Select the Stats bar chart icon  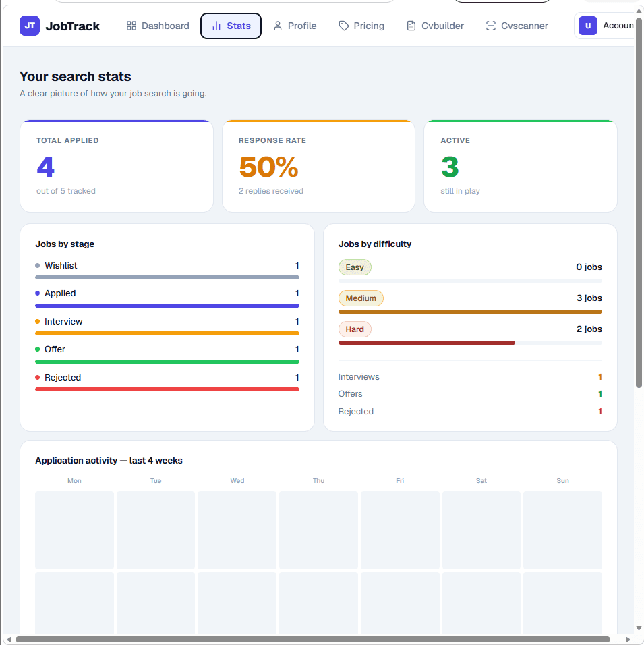point(216,26)
